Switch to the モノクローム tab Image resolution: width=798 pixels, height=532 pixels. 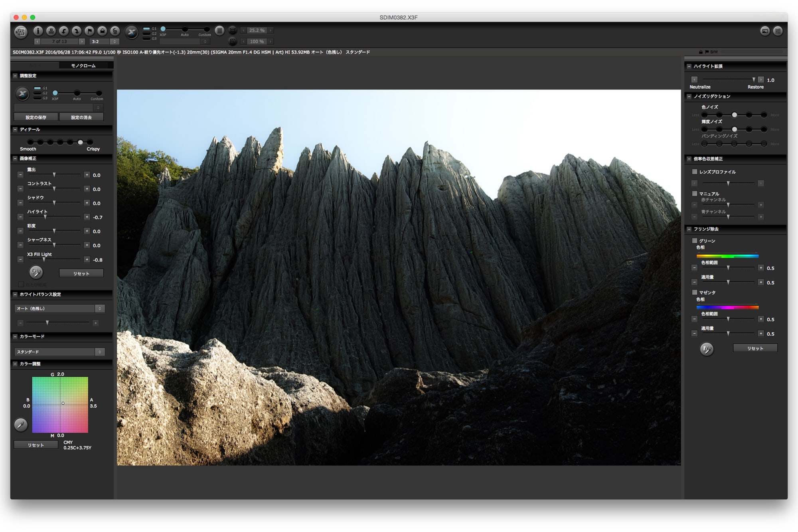tap(83, 65)
